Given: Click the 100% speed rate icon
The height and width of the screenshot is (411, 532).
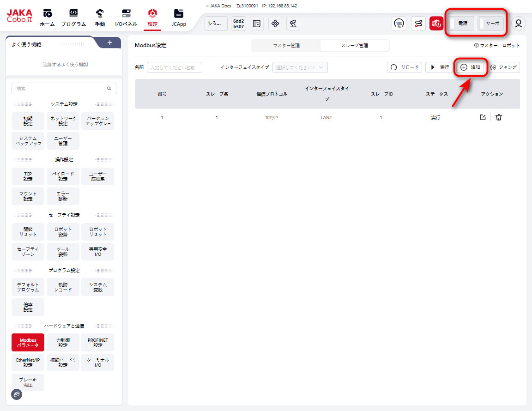Looking at the screenshot, I should coord(399,24).
